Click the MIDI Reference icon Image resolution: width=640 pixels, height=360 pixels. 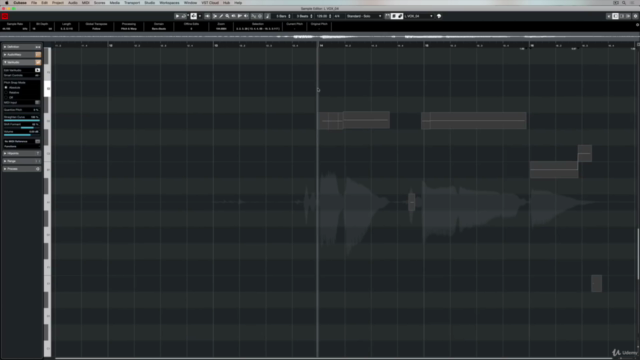click(x=38, y=141)
